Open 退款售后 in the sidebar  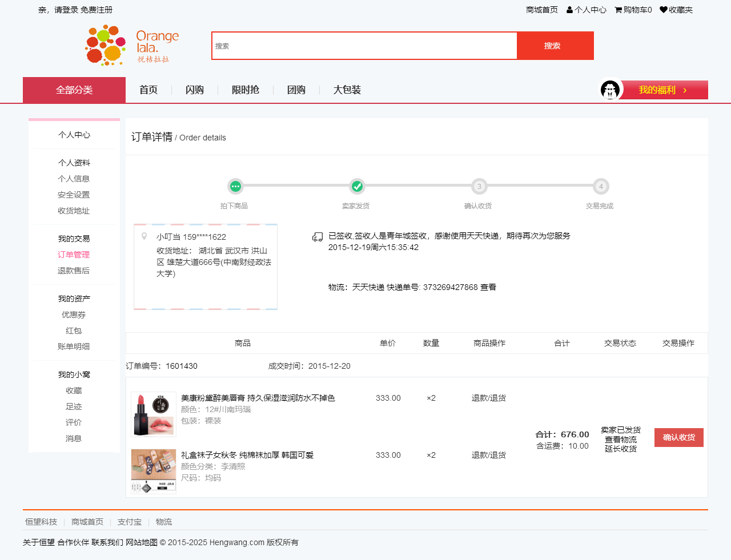(x=74, y=271)
